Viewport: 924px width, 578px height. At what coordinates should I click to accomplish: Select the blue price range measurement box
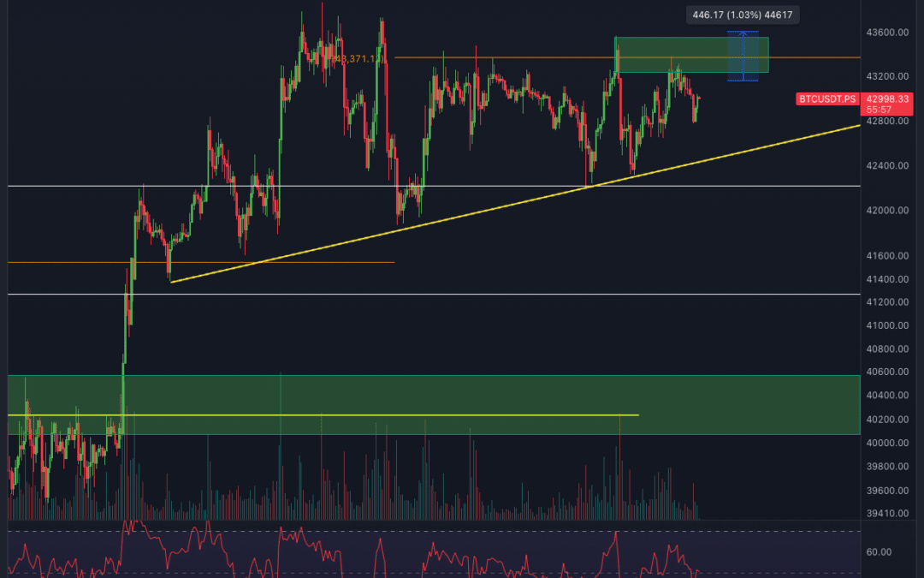pos(743,56)
